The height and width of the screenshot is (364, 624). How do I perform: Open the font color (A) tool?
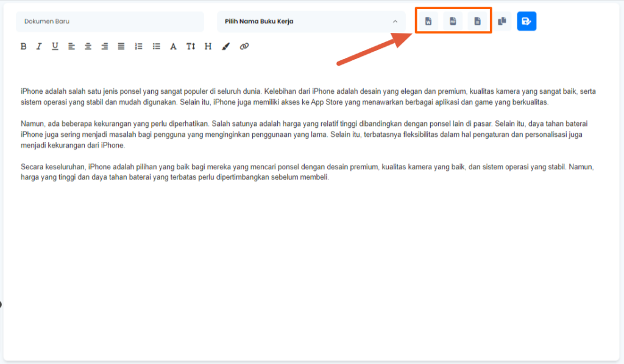(173, 46)
